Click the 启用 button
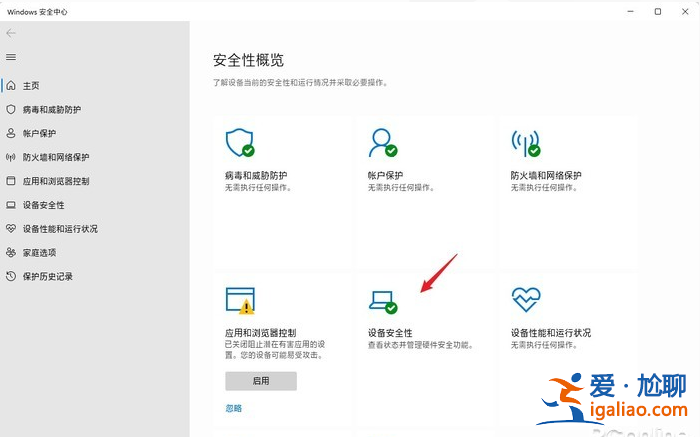This screenshot has height=437, width=700. pyautogui.click(x=261, y=381)
